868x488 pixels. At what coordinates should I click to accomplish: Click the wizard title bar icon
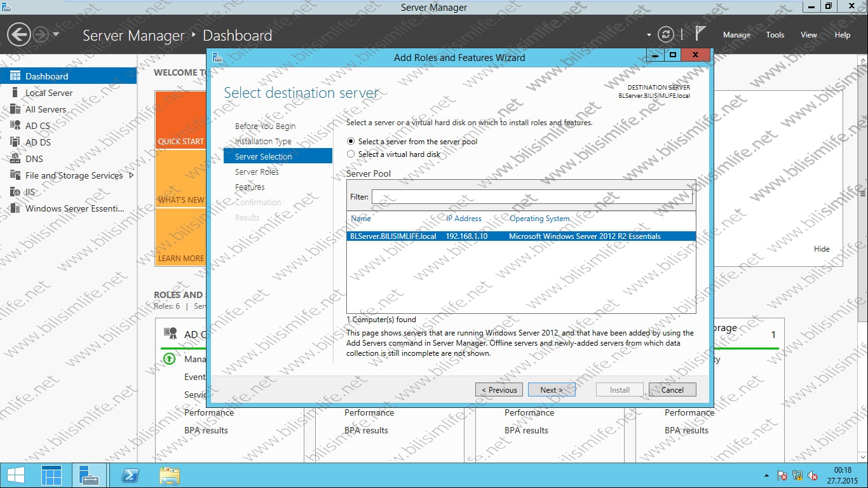[217, 57]
